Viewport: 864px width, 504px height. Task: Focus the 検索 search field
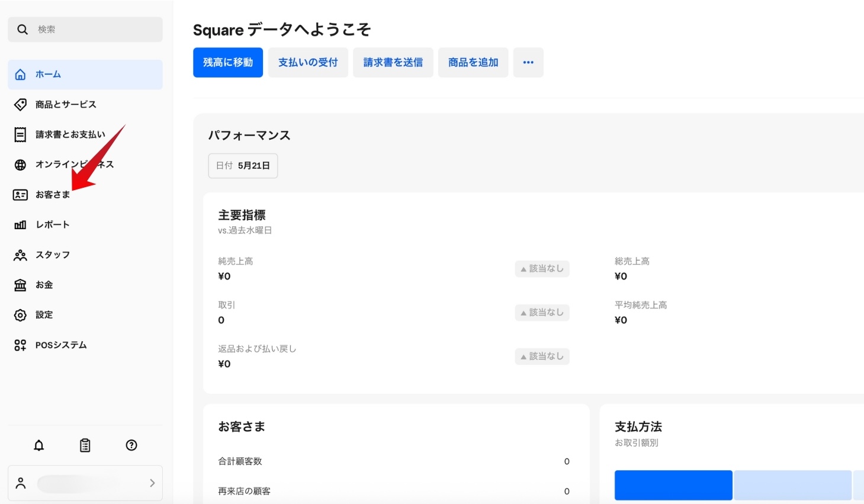pyautogui.click(x=85, y=30)
